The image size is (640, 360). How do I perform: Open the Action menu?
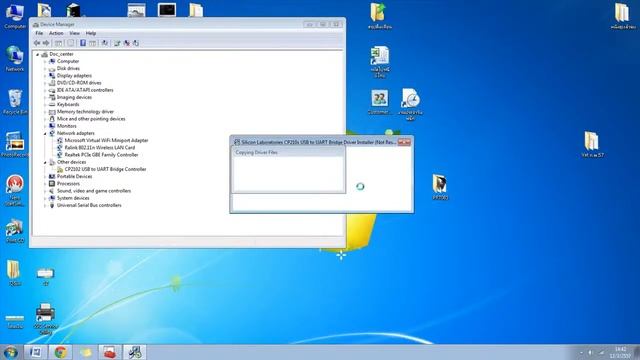(x=56, y=33)
